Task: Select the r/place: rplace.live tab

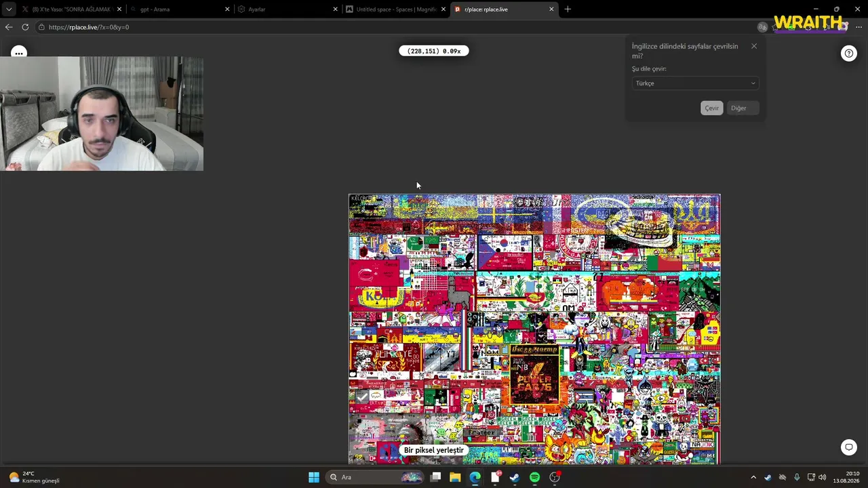Action: [x=503, y=9]
